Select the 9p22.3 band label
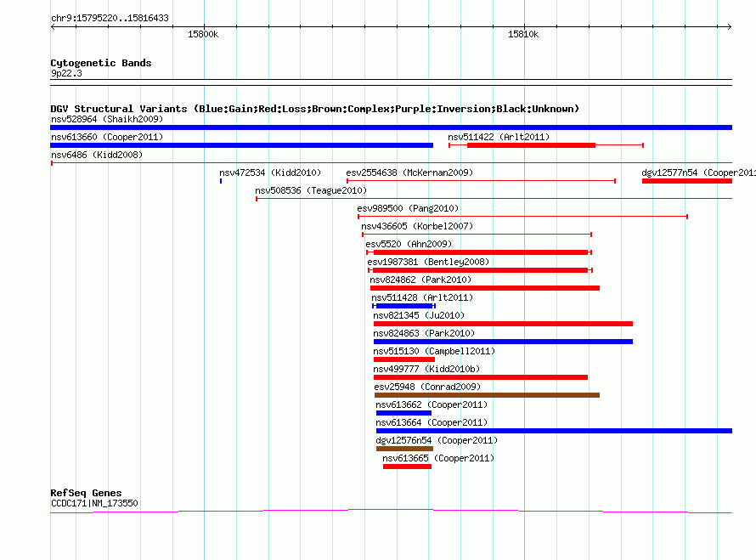This screenshot has width=756, height=560. pos(66,73)
